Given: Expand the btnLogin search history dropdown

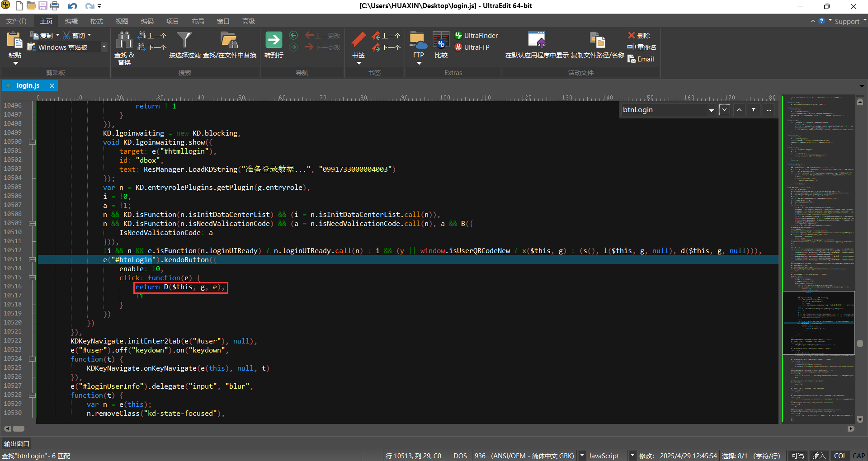Looking at the screenshot, I should coord(711,110).
